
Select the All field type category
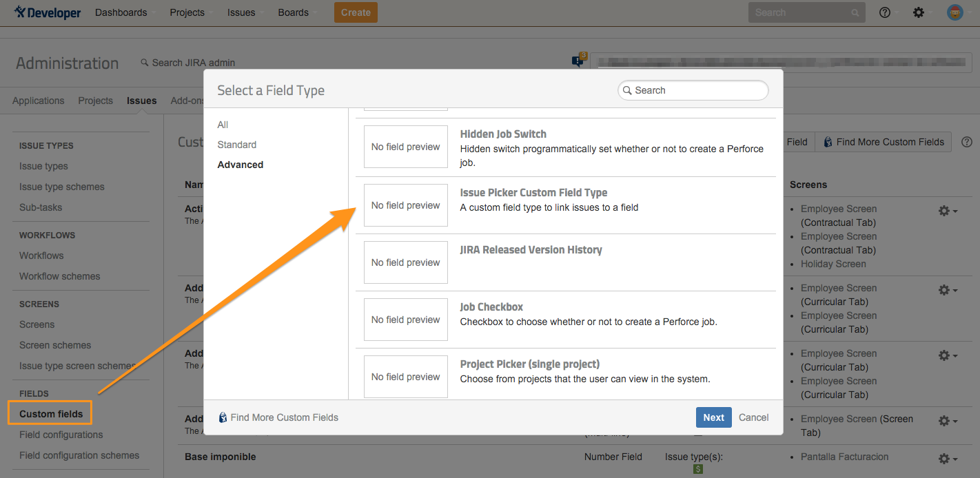[223, 125]
